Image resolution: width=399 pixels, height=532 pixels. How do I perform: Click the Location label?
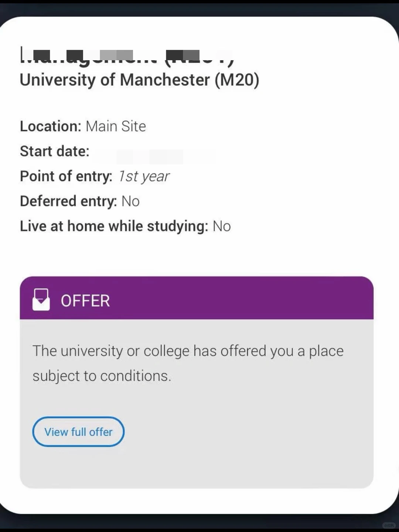click(51, 126)
